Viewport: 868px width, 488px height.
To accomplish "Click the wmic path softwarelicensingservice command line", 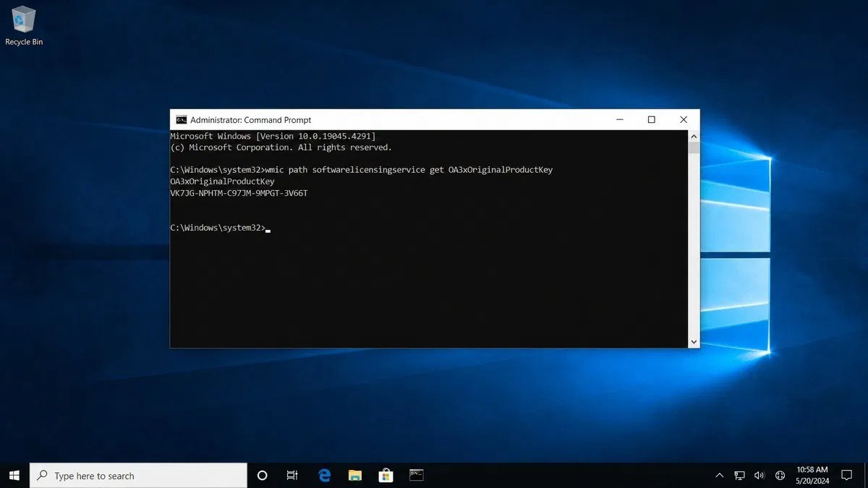I will point(362,170).
